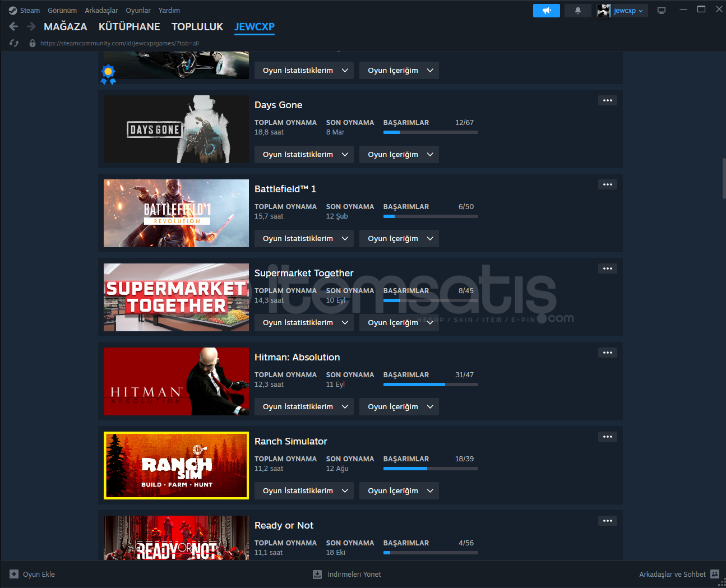Expand Oyun İçeriğim for Battlefield 1
This screenshot has width=726, height=588.
point(399,238)
